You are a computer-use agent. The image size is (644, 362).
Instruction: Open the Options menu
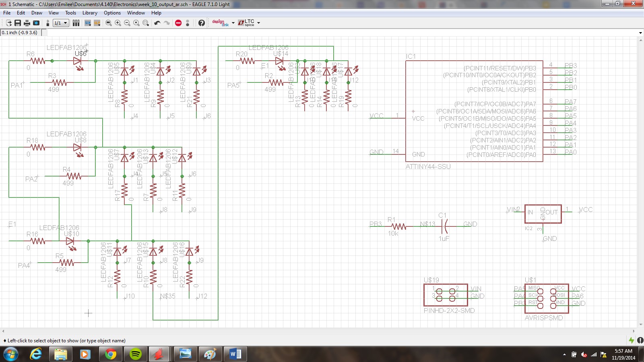pyautogui.click(x=112, y=13)
